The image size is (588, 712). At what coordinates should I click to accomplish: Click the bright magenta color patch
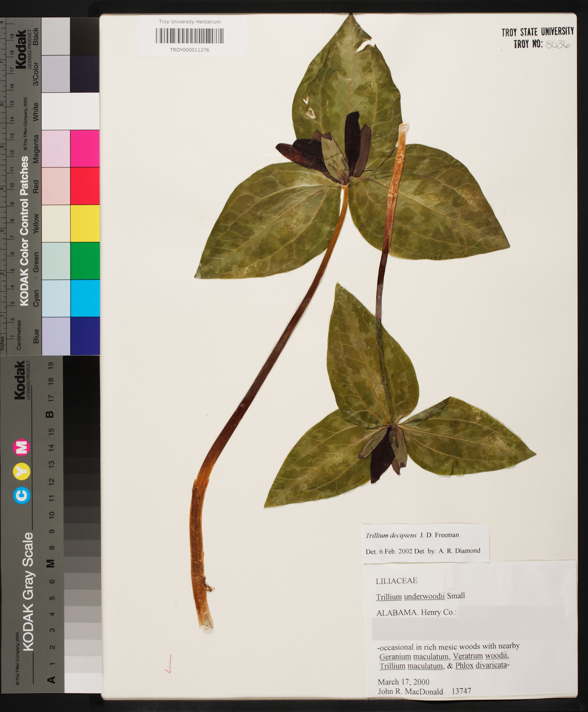pyautogui.click(x=85, y=148)
